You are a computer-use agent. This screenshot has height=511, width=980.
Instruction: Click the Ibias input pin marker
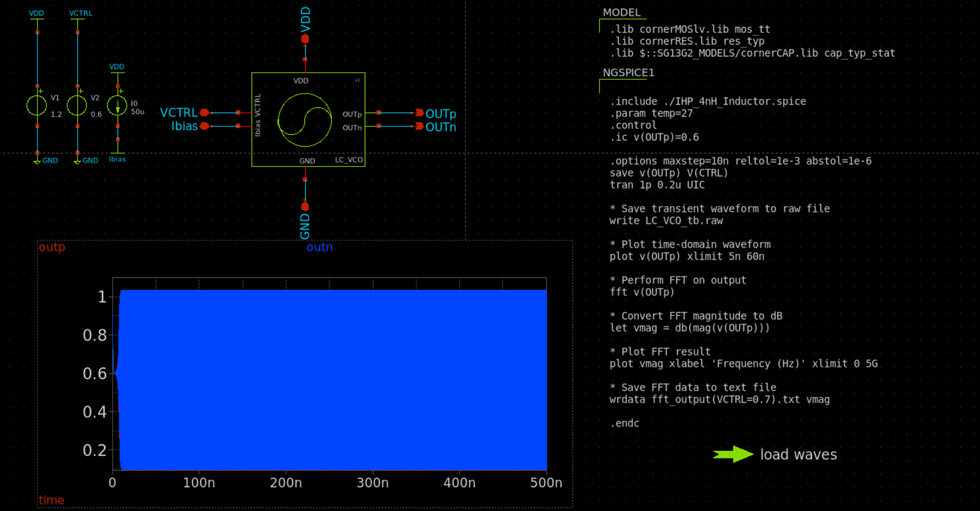[205, 126]
